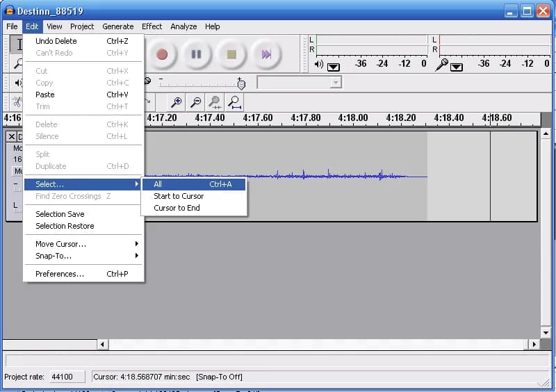The image size is (556, 392).
Task: Click the timeline at 4:18.00
Action: [353, 118]
